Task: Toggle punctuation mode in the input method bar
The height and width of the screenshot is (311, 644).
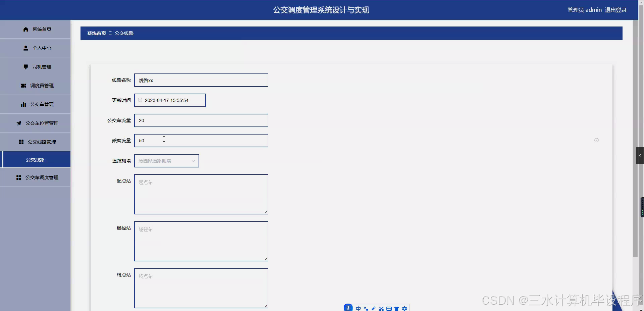Action: 366,309
